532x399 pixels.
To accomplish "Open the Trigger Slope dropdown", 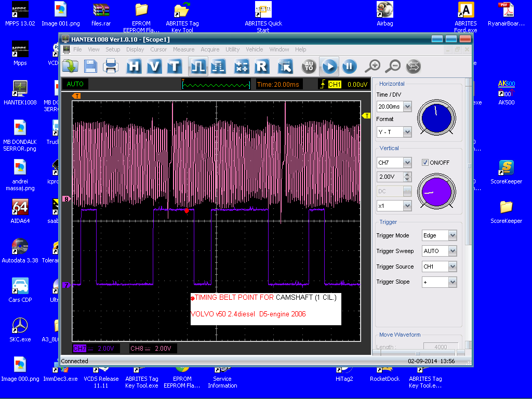I will [452, 282].
